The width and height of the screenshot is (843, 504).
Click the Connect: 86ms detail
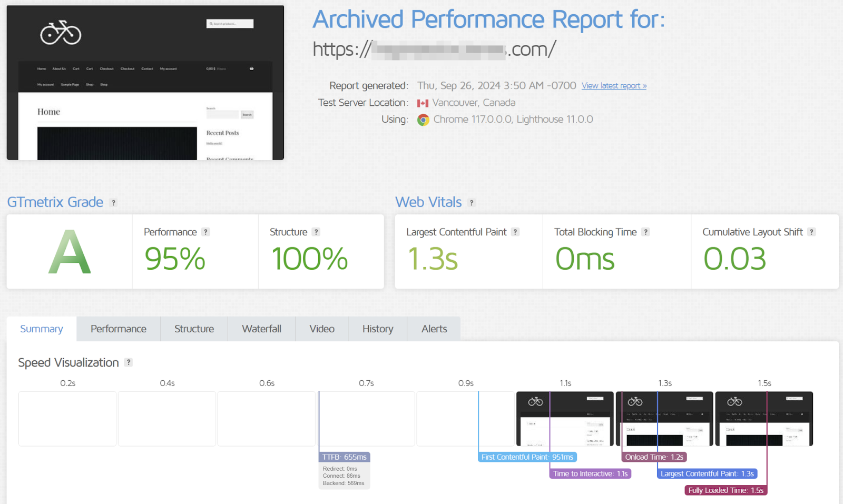click(341, 476)
